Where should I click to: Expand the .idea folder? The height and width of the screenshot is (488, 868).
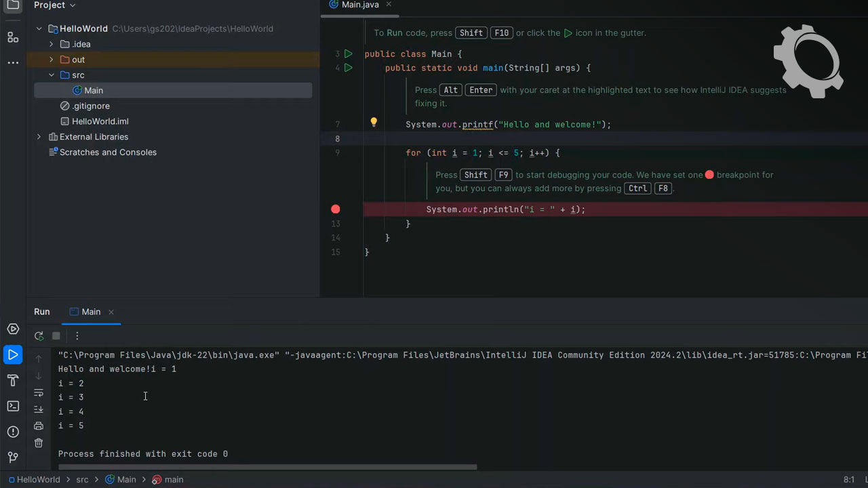point(51,44)
